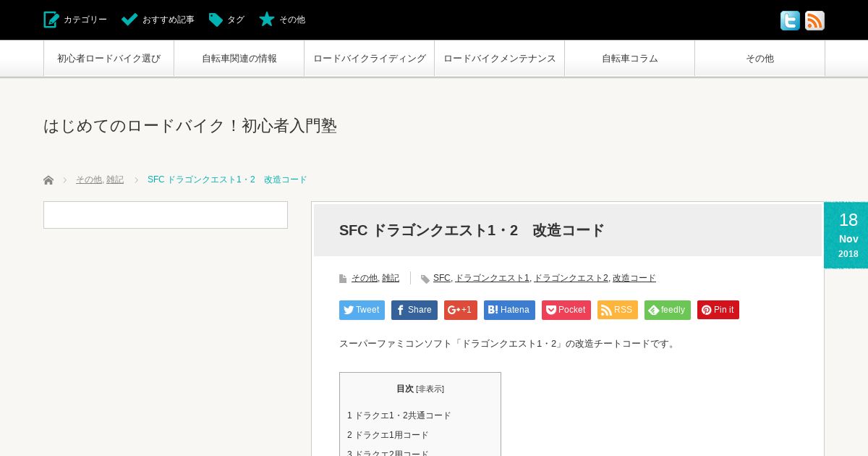Viewport: 868px width, 456px height.
Task: Click the おすすめ記事 checkmark icon
Action: click(129, 20)
